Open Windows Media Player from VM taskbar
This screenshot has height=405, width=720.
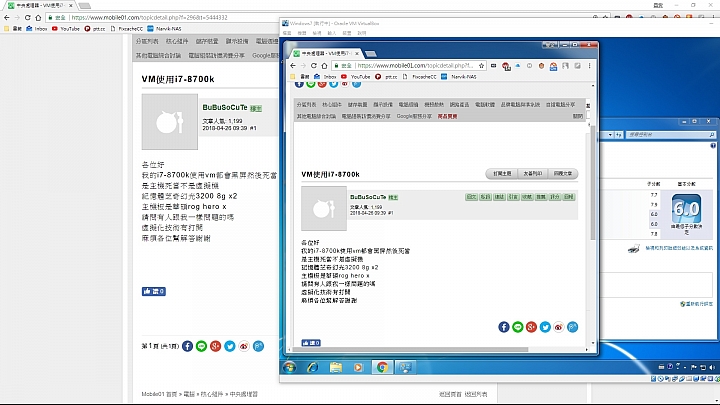click(358, 367)
